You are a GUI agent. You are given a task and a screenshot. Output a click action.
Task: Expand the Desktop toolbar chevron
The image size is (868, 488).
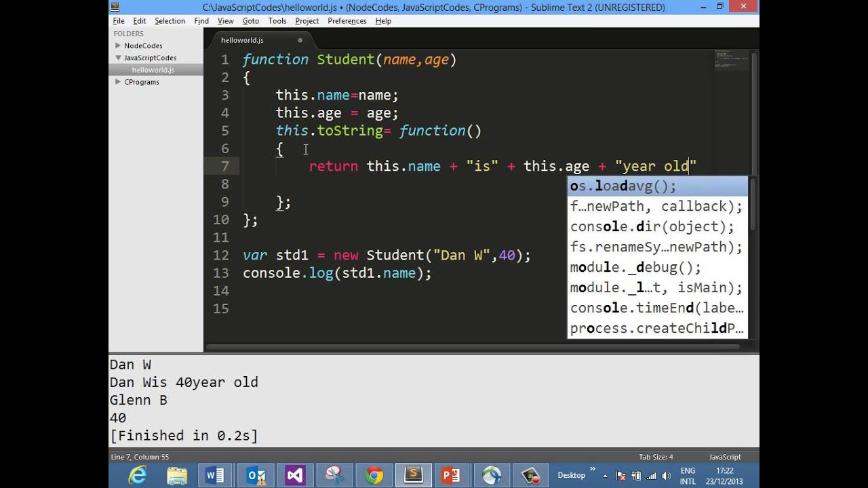pos(593,469)
